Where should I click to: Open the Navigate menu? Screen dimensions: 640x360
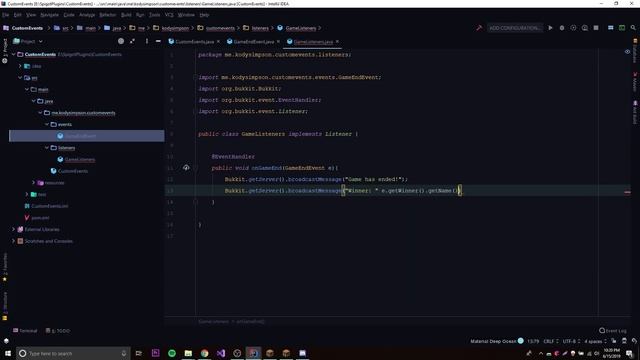point(49,15)
